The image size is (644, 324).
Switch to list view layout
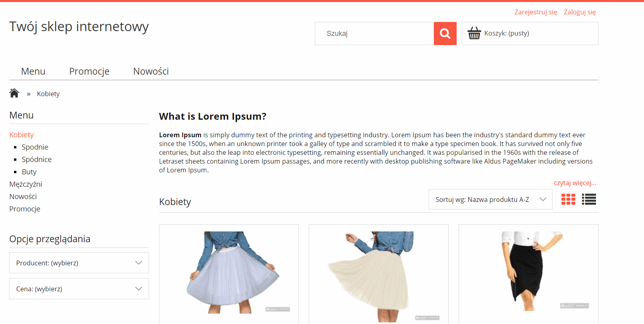tap(589, 199)
